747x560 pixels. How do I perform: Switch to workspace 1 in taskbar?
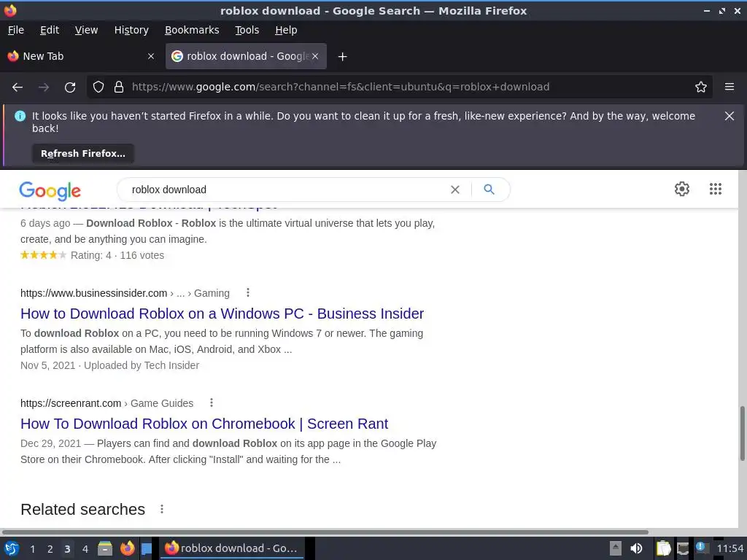pos(32,549)
